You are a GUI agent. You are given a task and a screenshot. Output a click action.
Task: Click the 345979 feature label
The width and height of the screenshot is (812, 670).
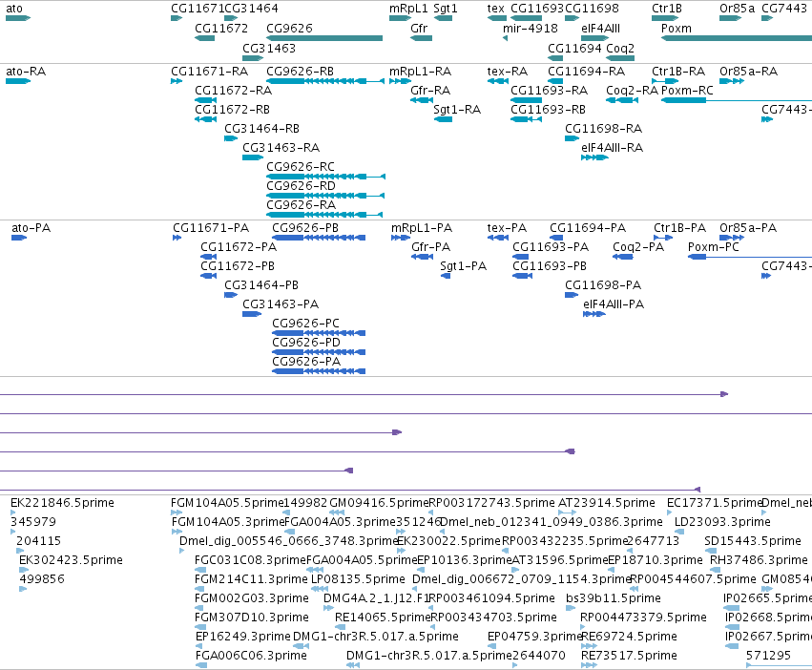[x=33, y=521]
